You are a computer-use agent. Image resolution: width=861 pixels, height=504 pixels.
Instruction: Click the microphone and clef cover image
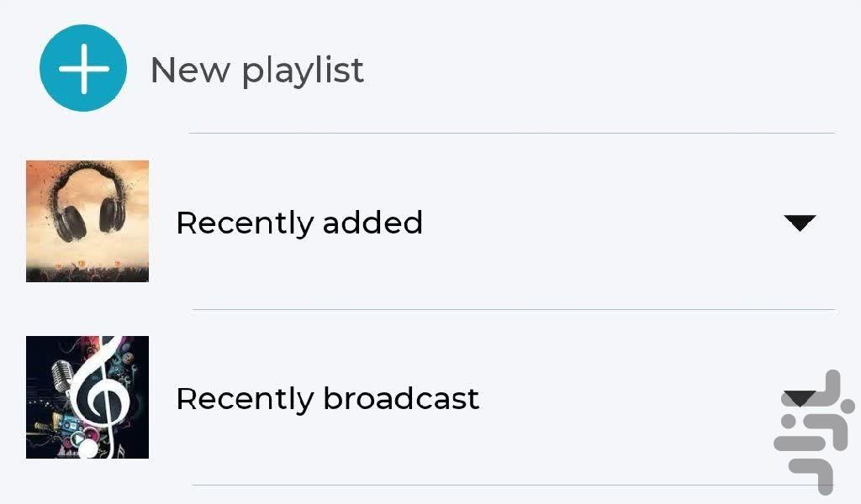coord(87,397)
